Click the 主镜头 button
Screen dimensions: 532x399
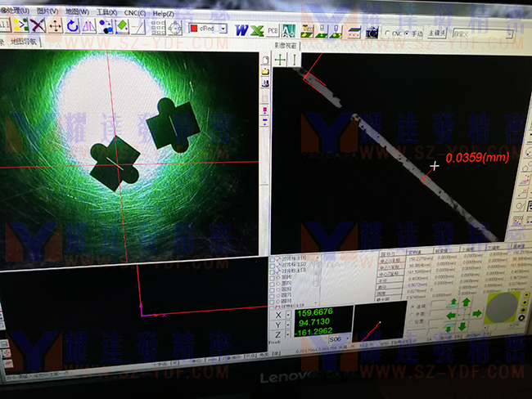click(x=437, y=34)
